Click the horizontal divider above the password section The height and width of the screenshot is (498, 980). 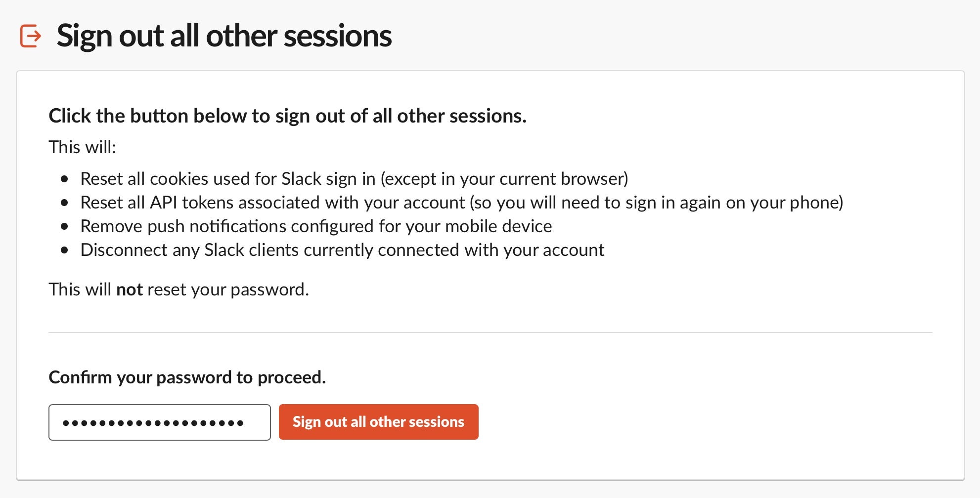(x=490, y=332)
